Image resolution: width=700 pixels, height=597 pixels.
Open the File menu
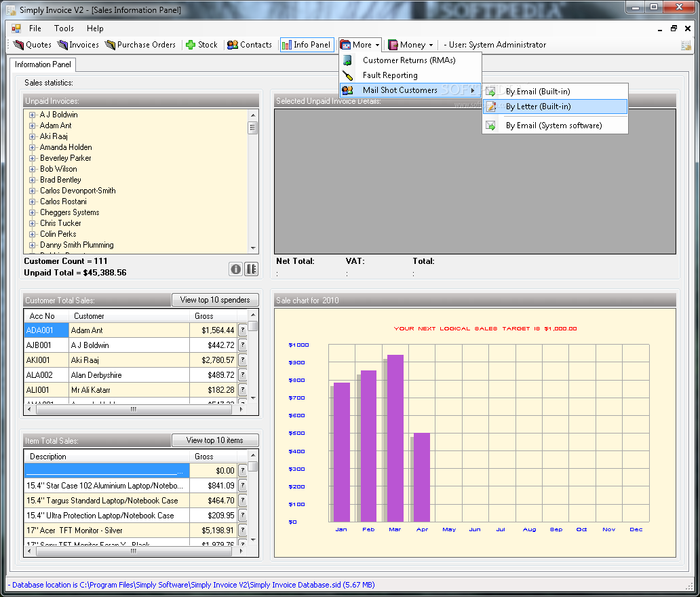[35, 28]
